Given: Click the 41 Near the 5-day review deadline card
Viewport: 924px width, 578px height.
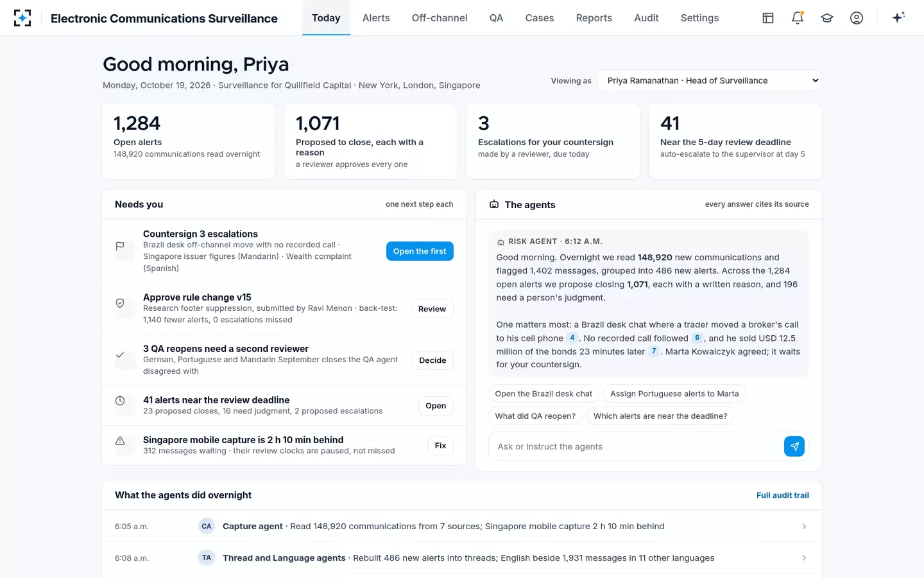Looking at the screenshot, I should pos(735,141).
